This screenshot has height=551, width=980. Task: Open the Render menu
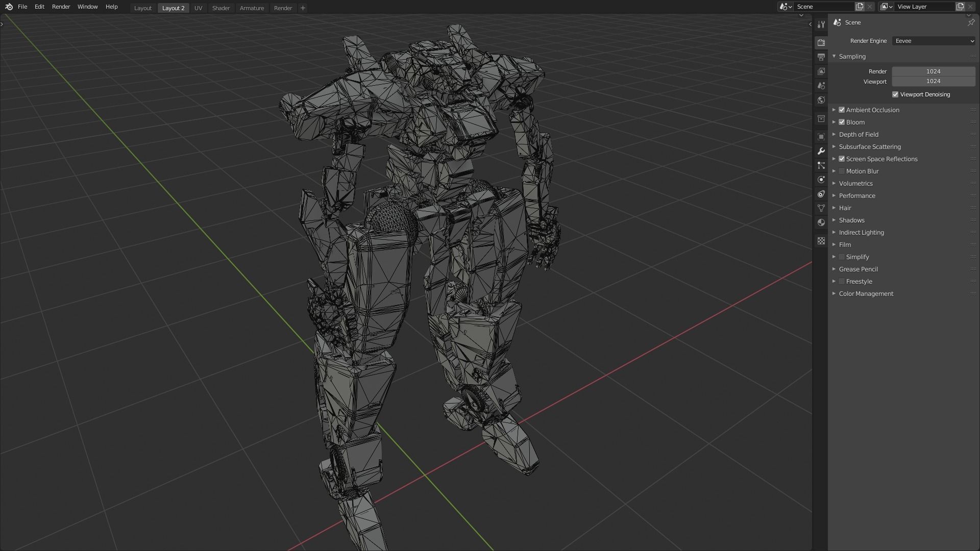click(61, 7)
